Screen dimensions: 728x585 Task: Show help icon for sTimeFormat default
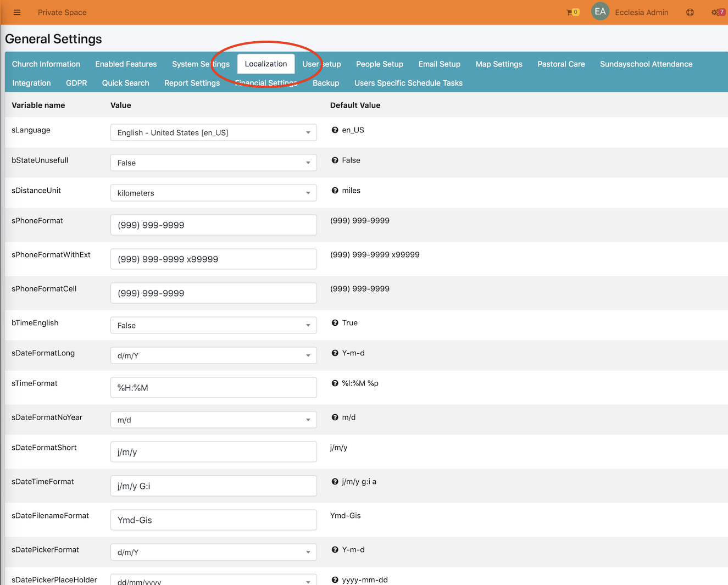coord(335,383)
